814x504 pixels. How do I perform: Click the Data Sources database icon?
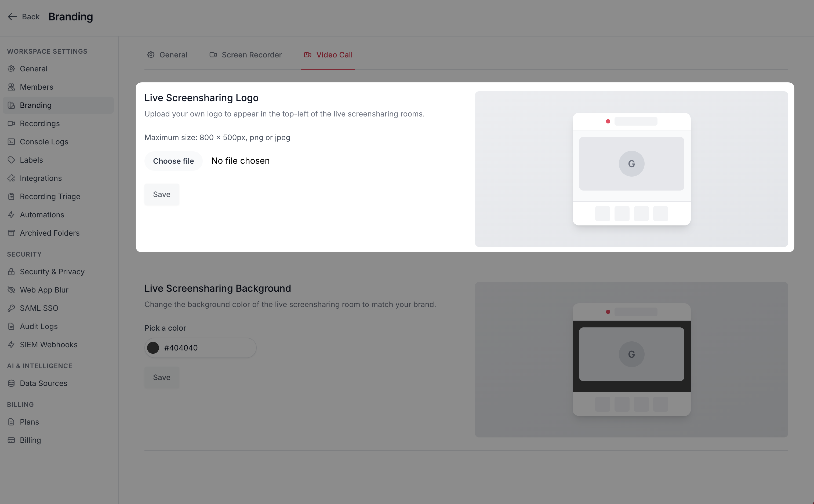[11, 383]
